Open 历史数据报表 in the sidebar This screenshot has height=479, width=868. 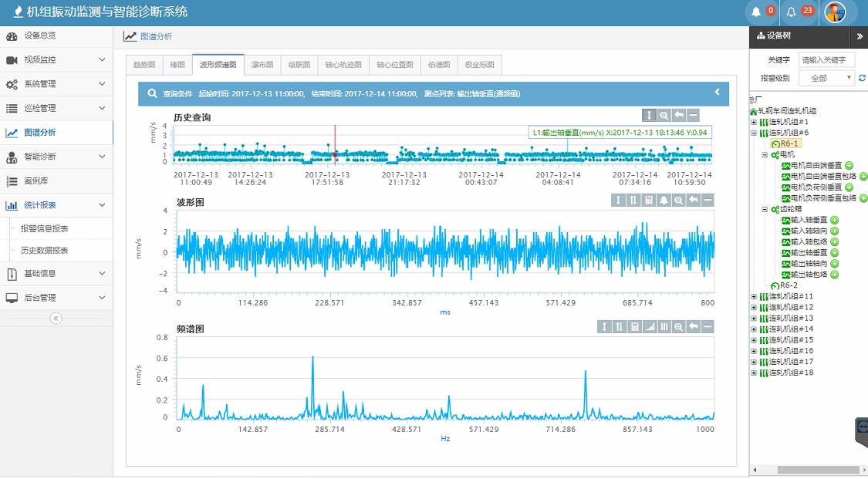point(45,250)
